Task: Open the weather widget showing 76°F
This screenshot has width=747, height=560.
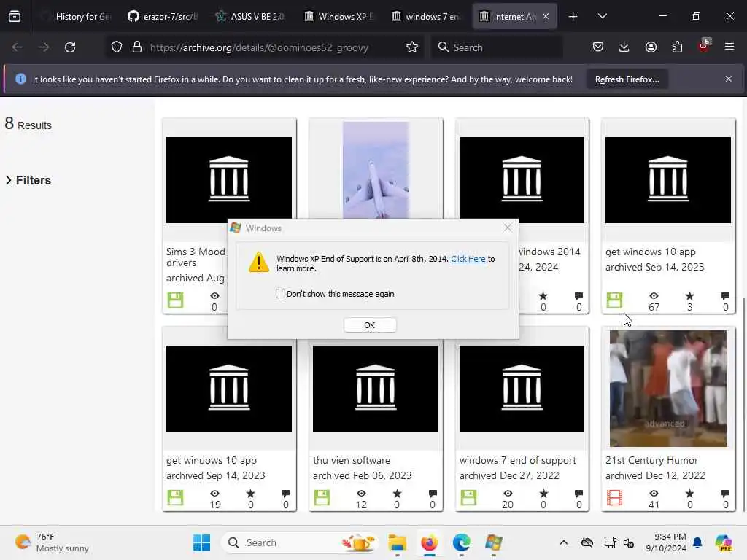Action: 52,542
